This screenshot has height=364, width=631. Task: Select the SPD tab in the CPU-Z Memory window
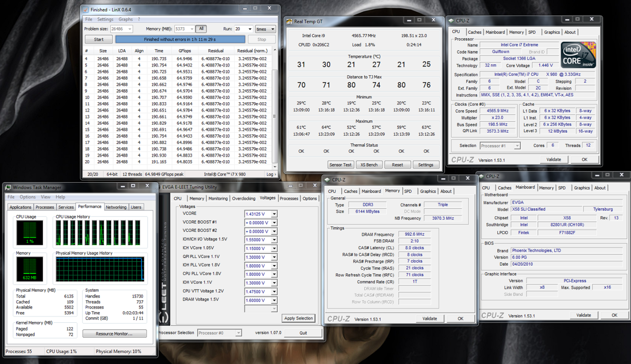(x=408, y=191)
